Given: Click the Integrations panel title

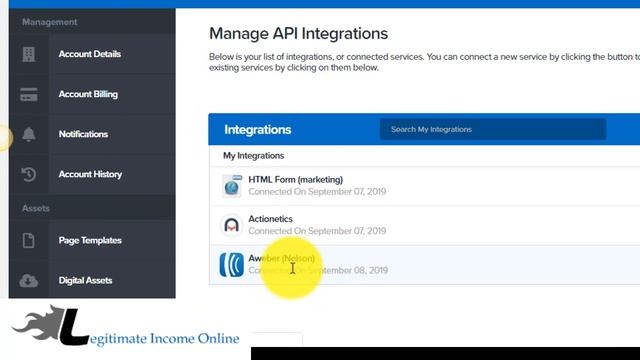Looking at the screenshot, I should point(258,130).
